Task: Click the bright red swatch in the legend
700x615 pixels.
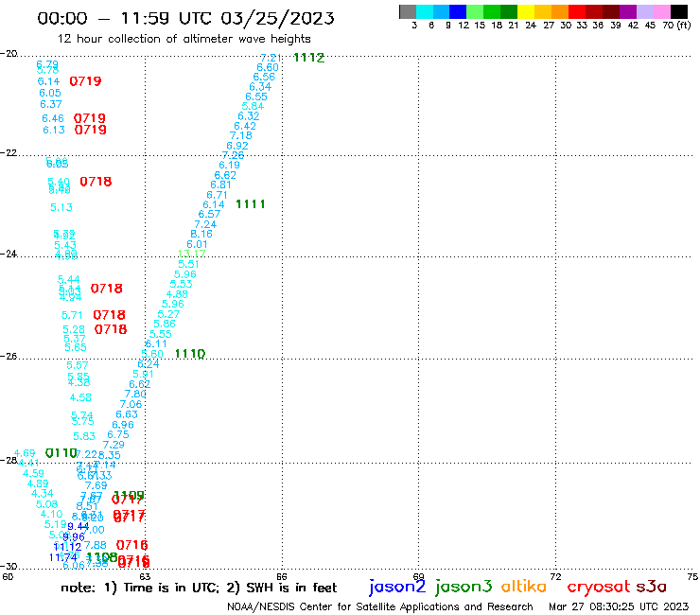Action: coord(577,11)
